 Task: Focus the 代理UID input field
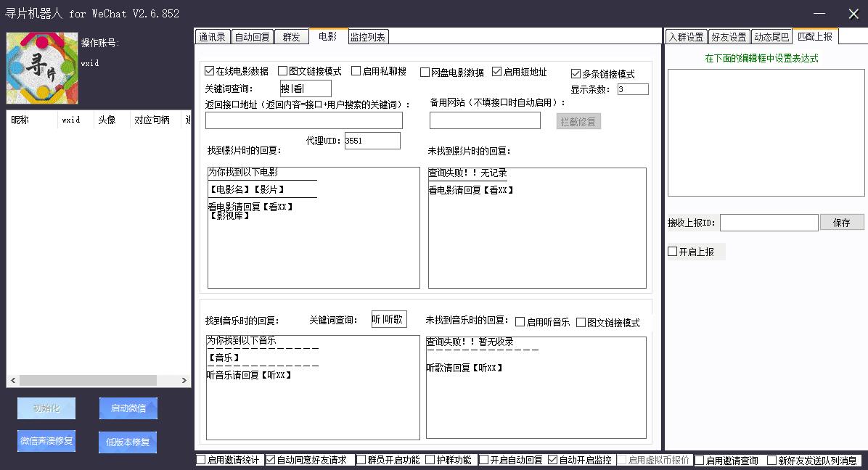point(372,141)
